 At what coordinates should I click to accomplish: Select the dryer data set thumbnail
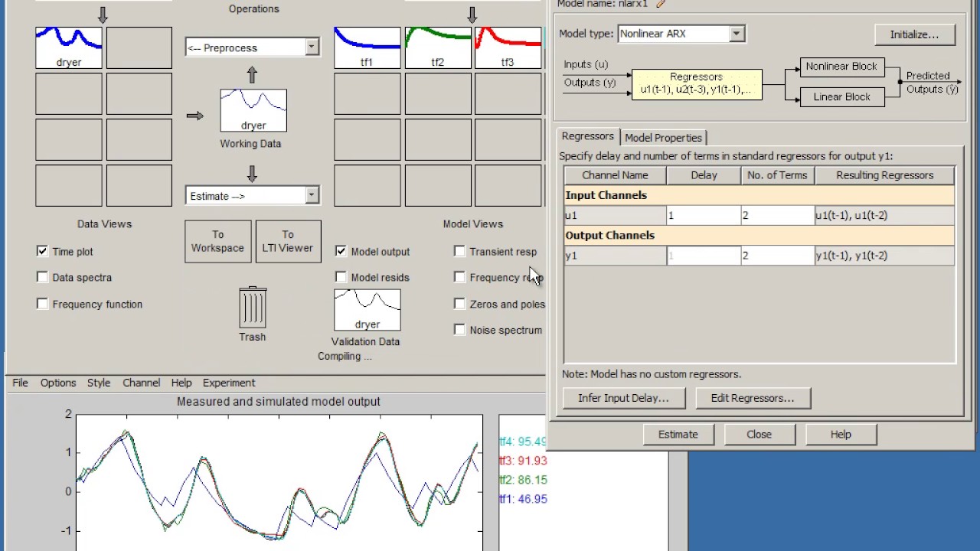coord(69,47)
